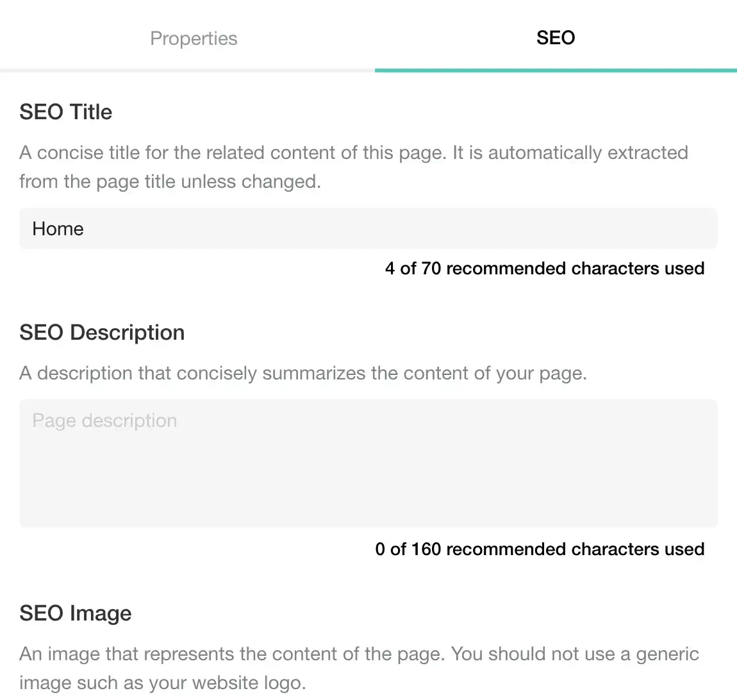Select the SEO tab
The width and height of the screenshot is (737, 700).
click(556, 38)
